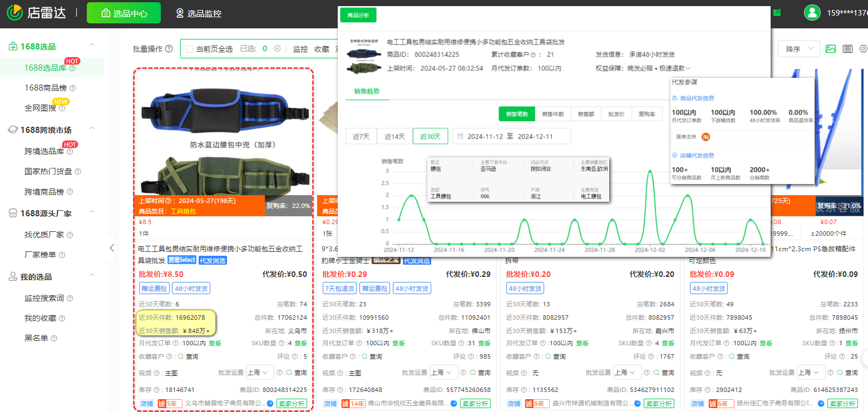This screenshot has width=868, height=412.
Task: Click the image view icon near 降序
Action: click(x=831, y=49)
